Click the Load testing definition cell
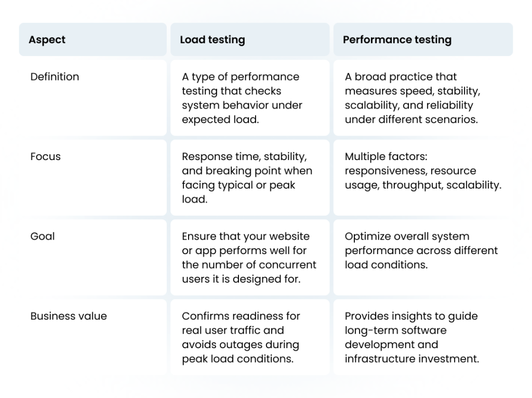532x398 pixels. point(250,98)
